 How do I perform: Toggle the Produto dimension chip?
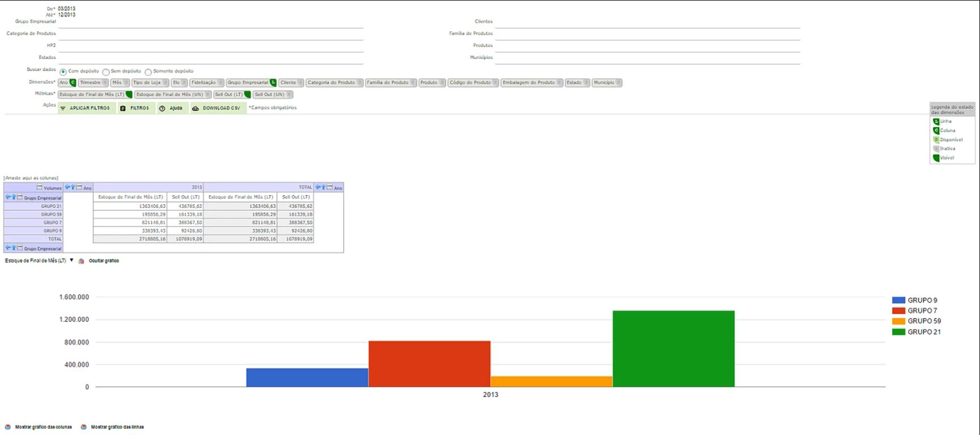click(x=432, y=83)
